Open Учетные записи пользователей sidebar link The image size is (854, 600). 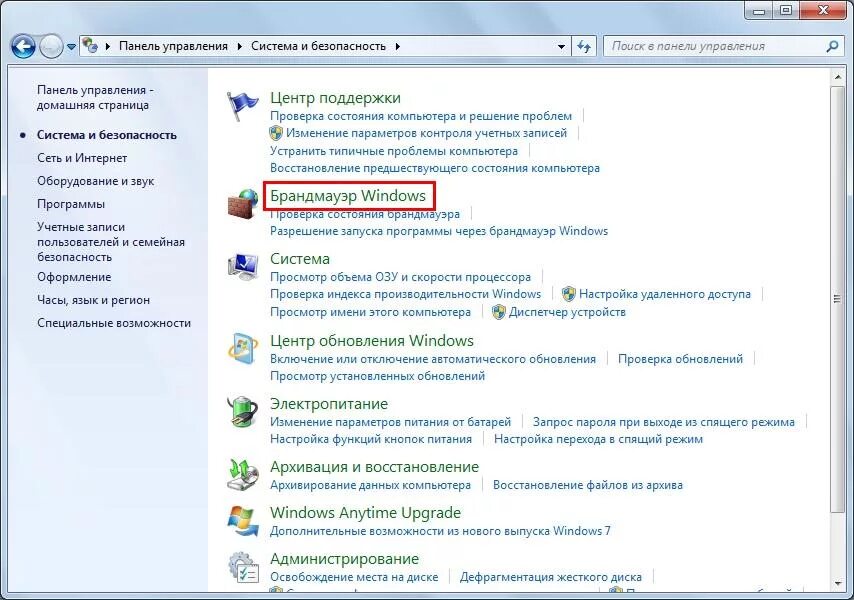[x=111, y=242]
